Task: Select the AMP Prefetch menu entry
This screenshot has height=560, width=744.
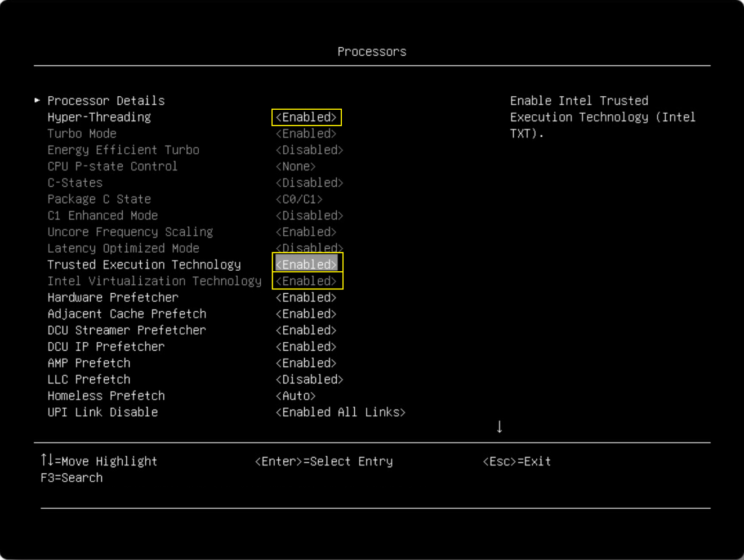Action: (89, 363)
